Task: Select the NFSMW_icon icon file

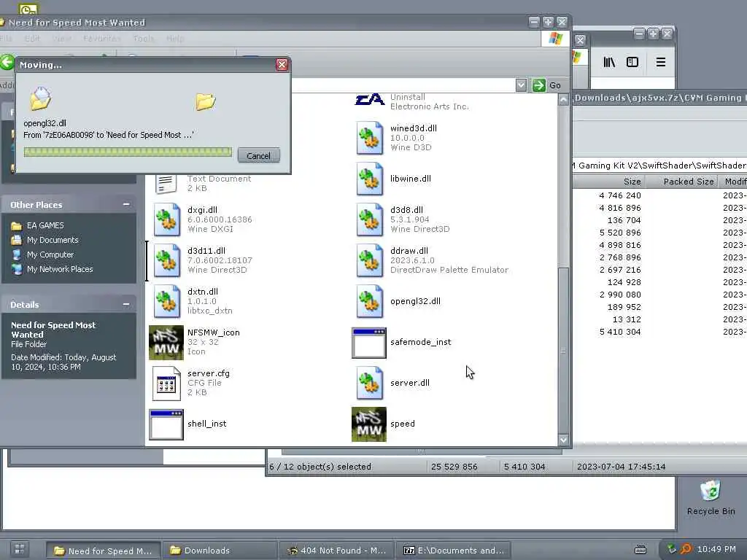Action: [166, 343]
